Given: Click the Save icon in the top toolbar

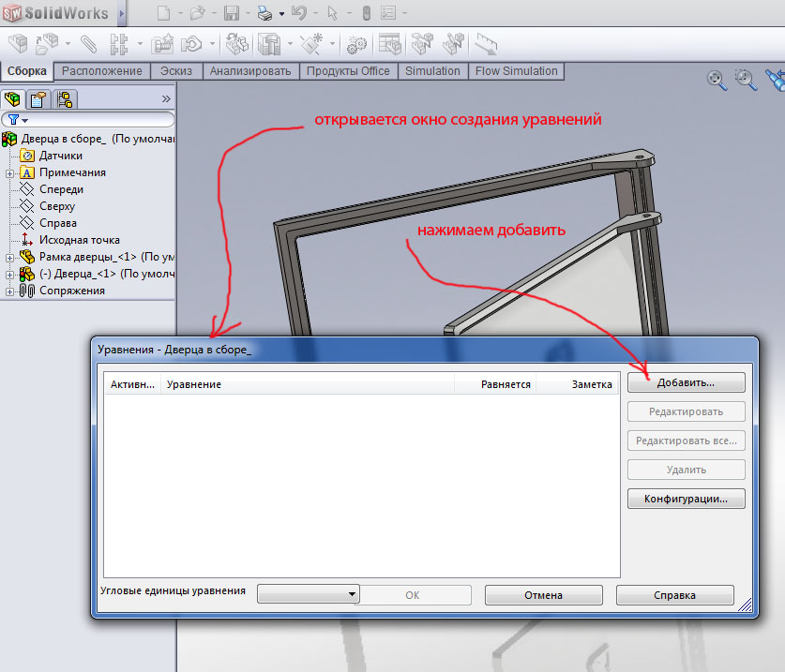Looking at the screenshot, I should coord(231,13).
